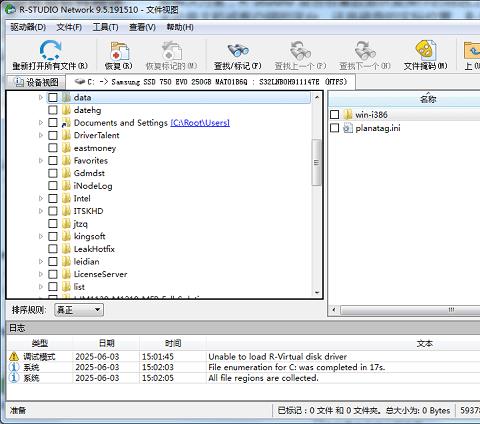Click the Intel folder icon

click(x=66, y=198)
